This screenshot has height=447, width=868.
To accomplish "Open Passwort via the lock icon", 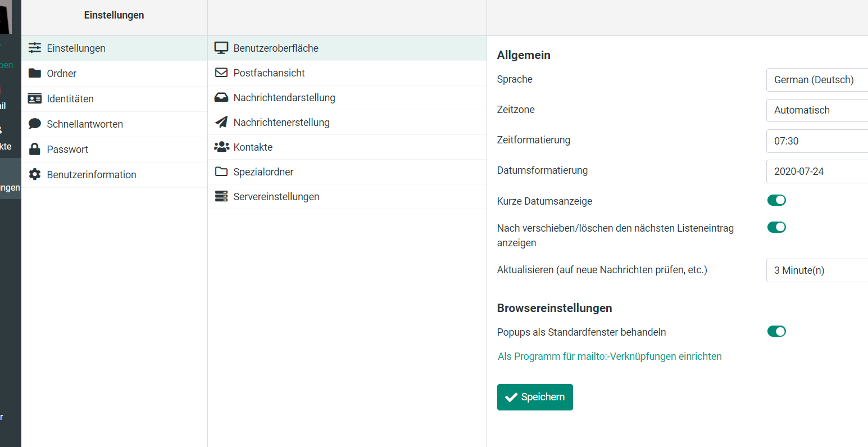I will tap(35, 149).
